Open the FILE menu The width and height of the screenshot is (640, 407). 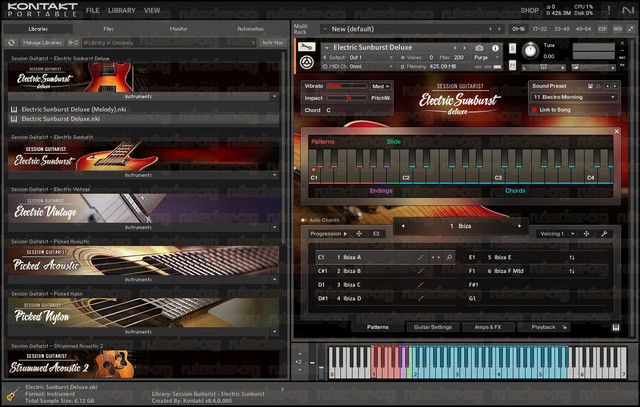pyautogui.click(x=93, y=11)
